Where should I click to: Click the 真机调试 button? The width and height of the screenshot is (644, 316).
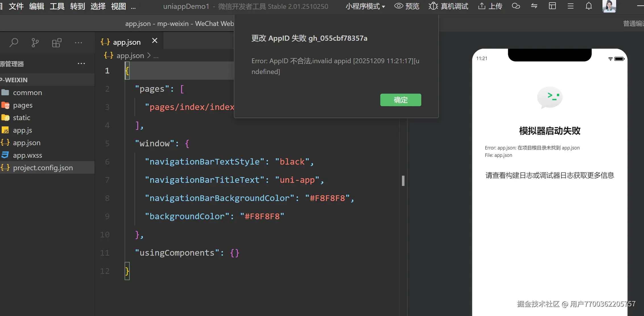[448, 6]
